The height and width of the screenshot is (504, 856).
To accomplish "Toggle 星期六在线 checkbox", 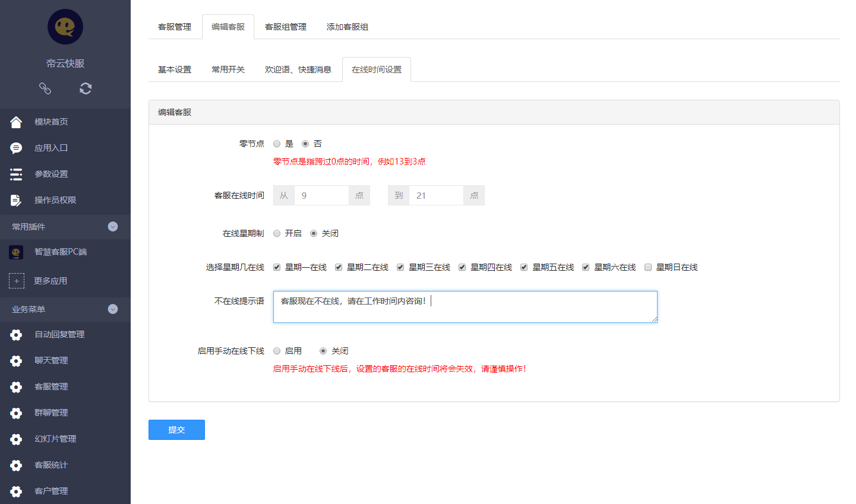I will 586,267.
